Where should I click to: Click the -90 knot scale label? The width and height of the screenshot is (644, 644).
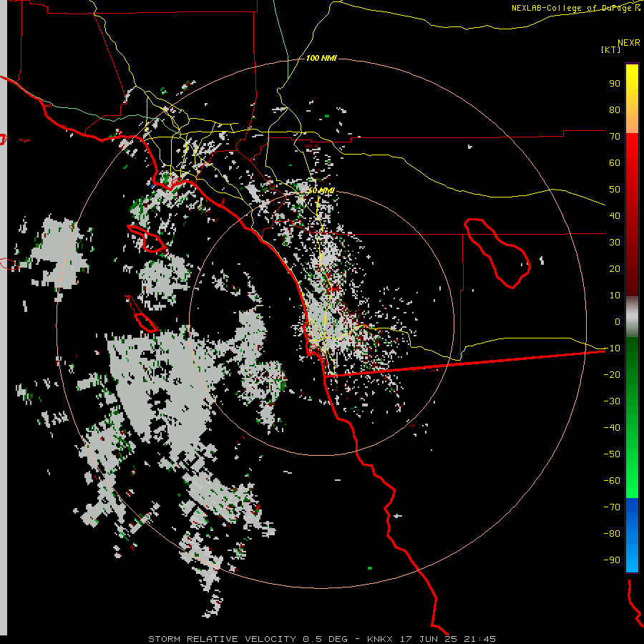612,560
